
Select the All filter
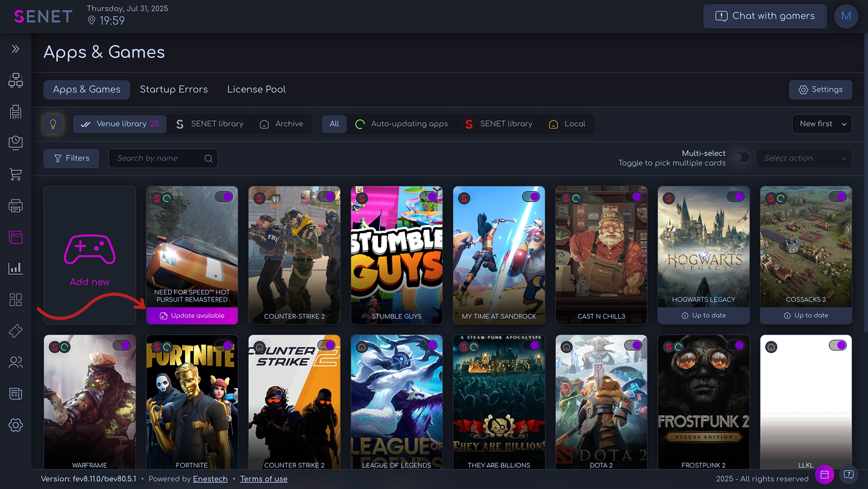335,124
